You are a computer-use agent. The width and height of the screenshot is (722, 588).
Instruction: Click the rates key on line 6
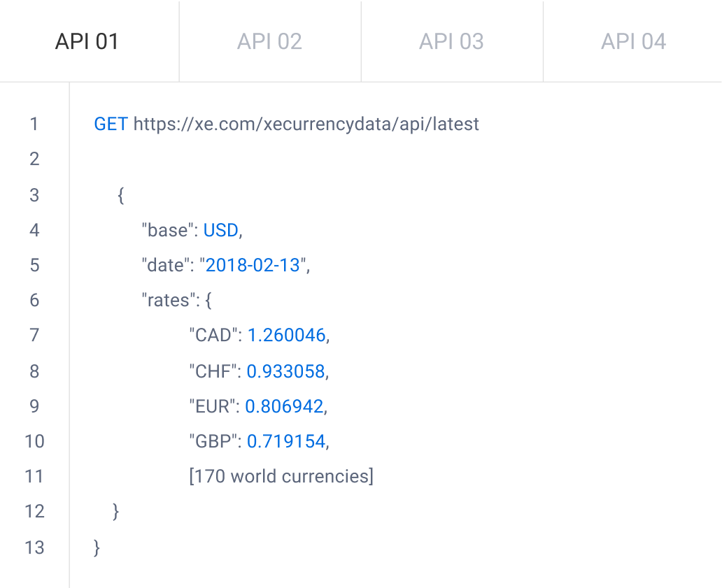tap(167, 300)
